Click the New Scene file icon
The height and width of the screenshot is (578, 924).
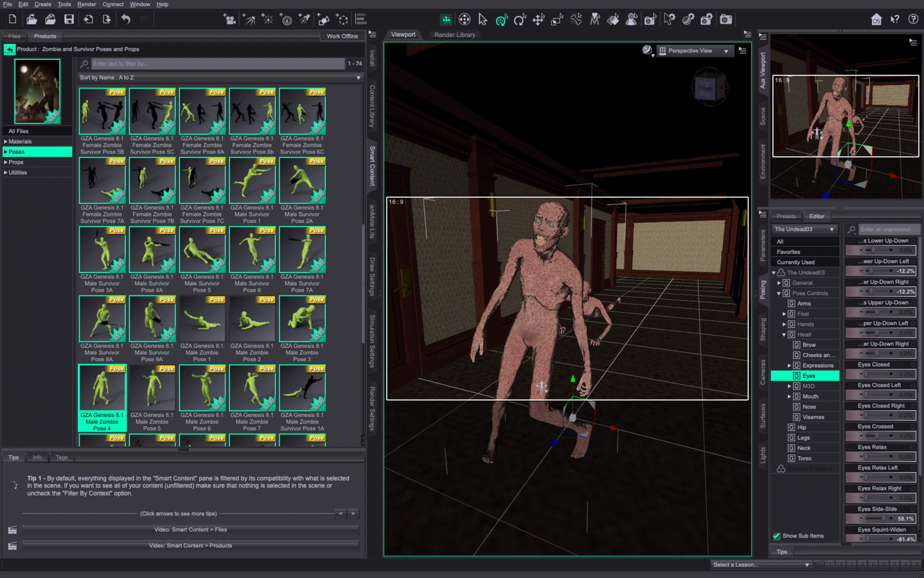pyautogui.click(x=13, y=19)
